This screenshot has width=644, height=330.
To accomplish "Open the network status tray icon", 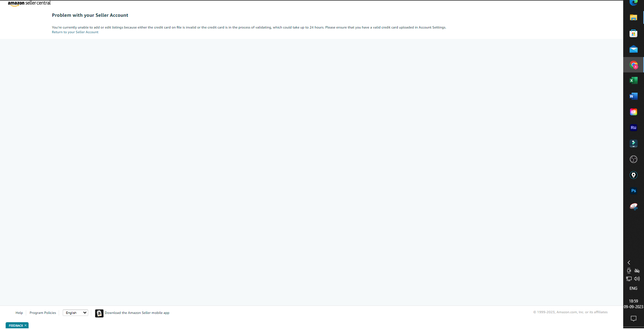I will pos(629,279).
